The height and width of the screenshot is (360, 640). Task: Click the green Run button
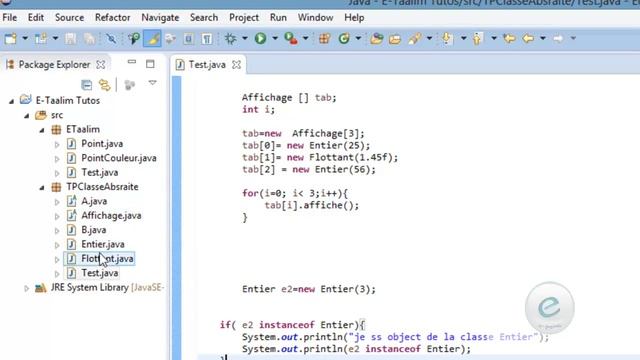pos(260,39)
